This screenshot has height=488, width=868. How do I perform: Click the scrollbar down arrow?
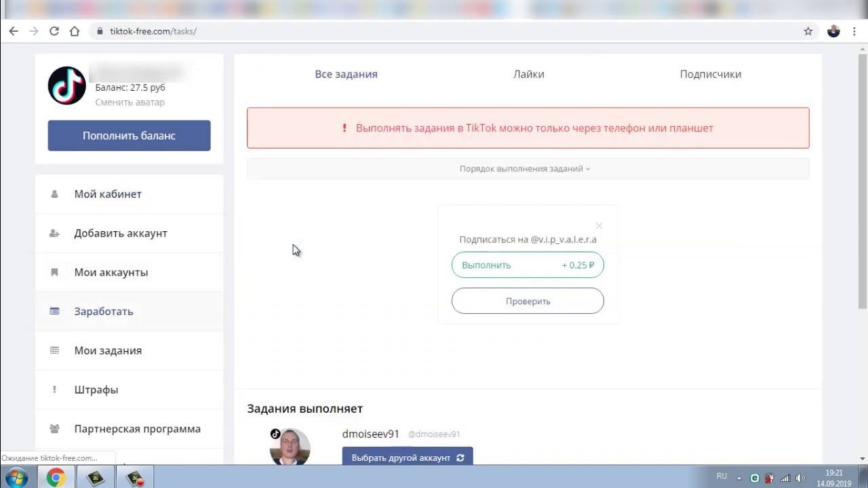pyautogui.click(x=862, y=460)
